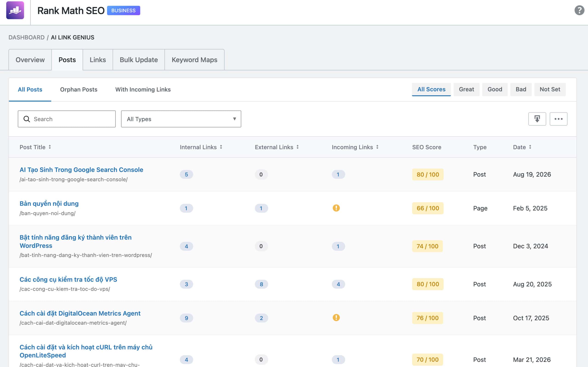Sort by External Links arrows icon

tap(297, 147)
